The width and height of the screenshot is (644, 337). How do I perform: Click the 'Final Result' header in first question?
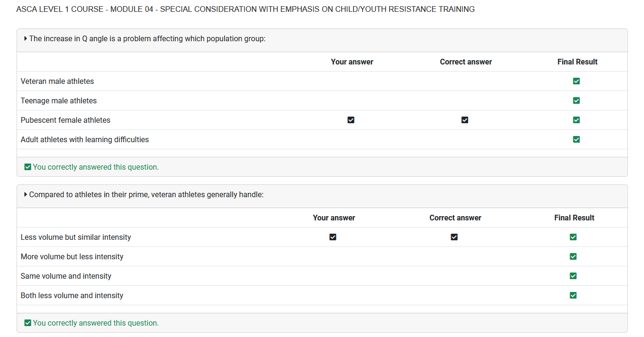point(577,62)
